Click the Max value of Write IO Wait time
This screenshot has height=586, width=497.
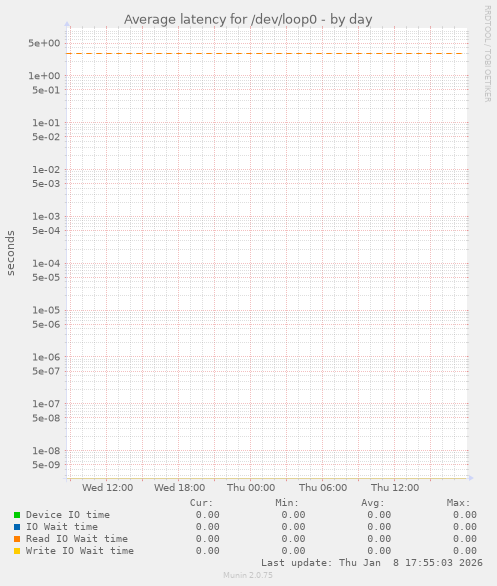465,551
